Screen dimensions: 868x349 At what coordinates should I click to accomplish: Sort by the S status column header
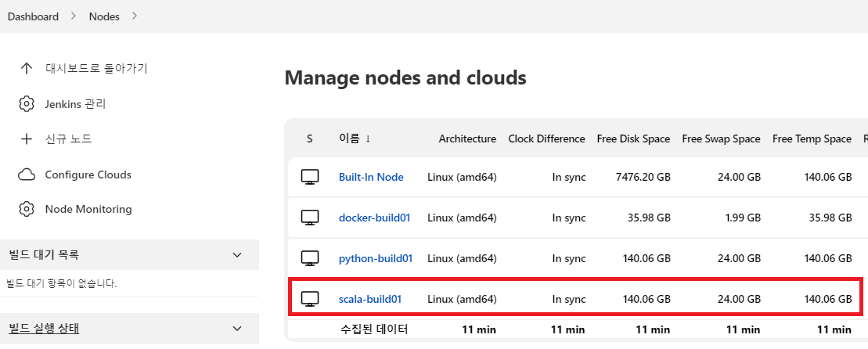309,139
